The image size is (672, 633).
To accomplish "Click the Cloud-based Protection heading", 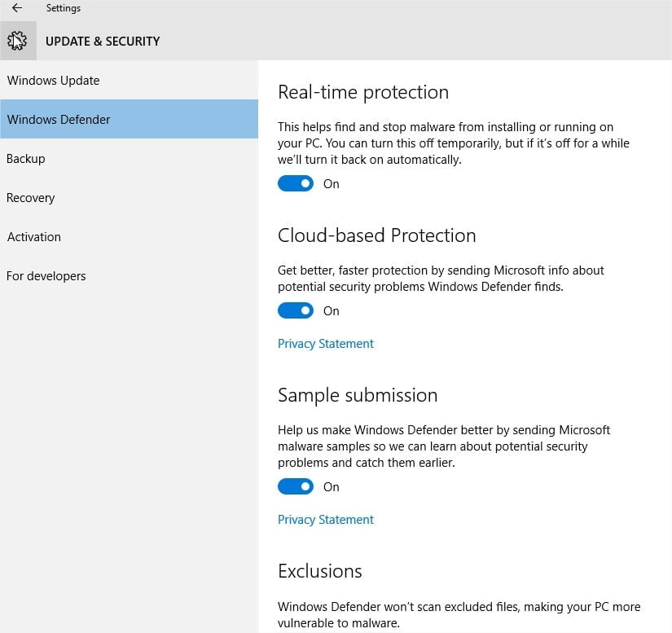I will [376, 235].
